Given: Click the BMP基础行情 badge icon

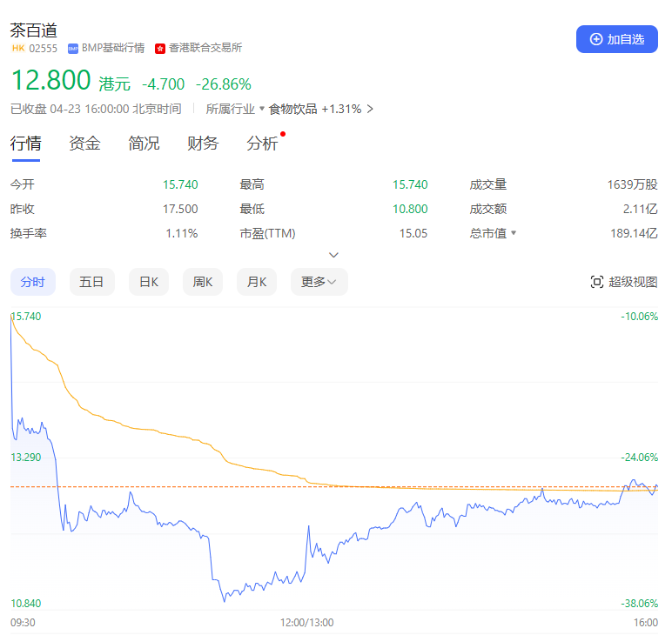Looking at the screenshot, I should (x=73, y=49).
